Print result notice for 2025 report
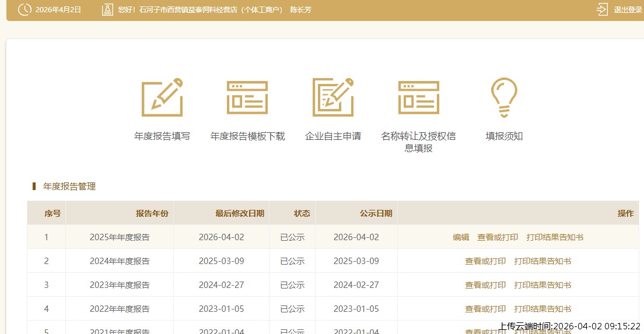 click(555, 237)
